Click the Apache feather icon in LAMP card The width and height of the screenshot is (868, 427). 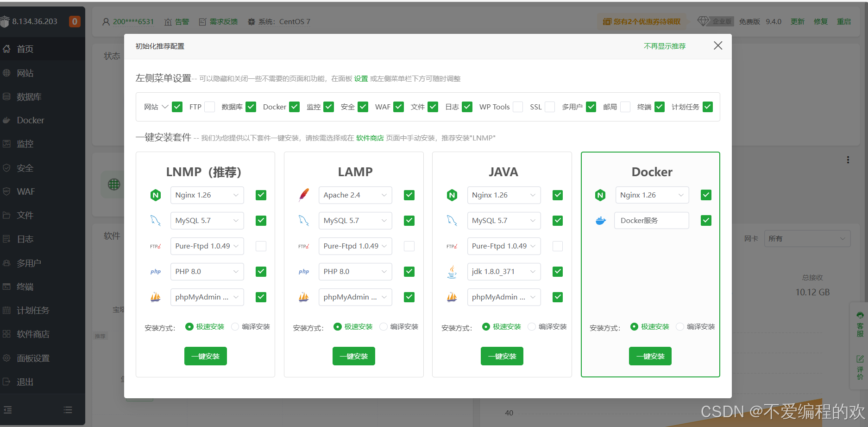point(304,195)
